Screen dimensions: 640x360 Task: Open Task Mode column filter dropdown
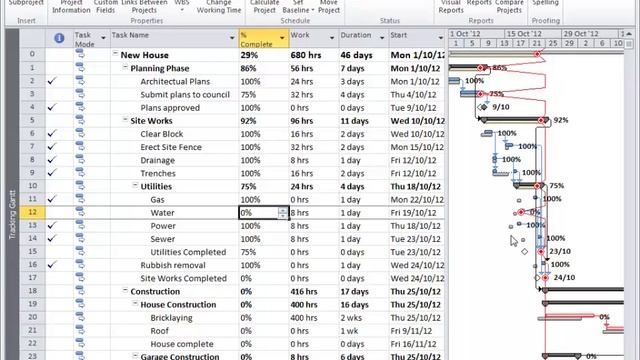click(x=103, y=38)
